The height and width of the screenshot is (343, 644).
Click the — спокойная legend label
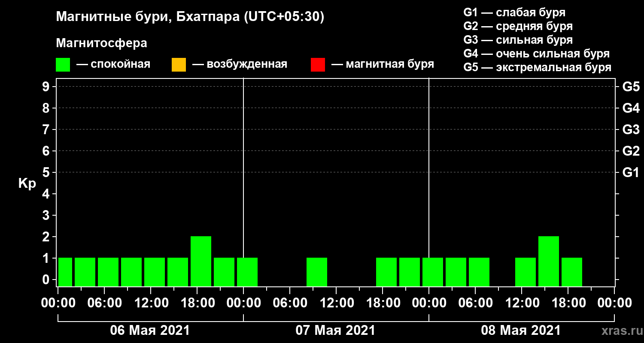113,64
